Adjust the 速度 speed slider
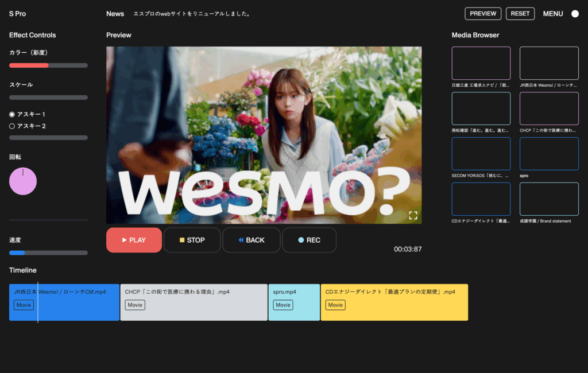 (x=48, y=252)
